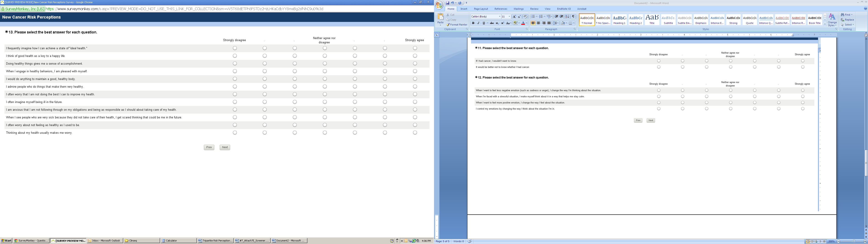Open Calculator from the Windows taskbar

tap(178, 241)
